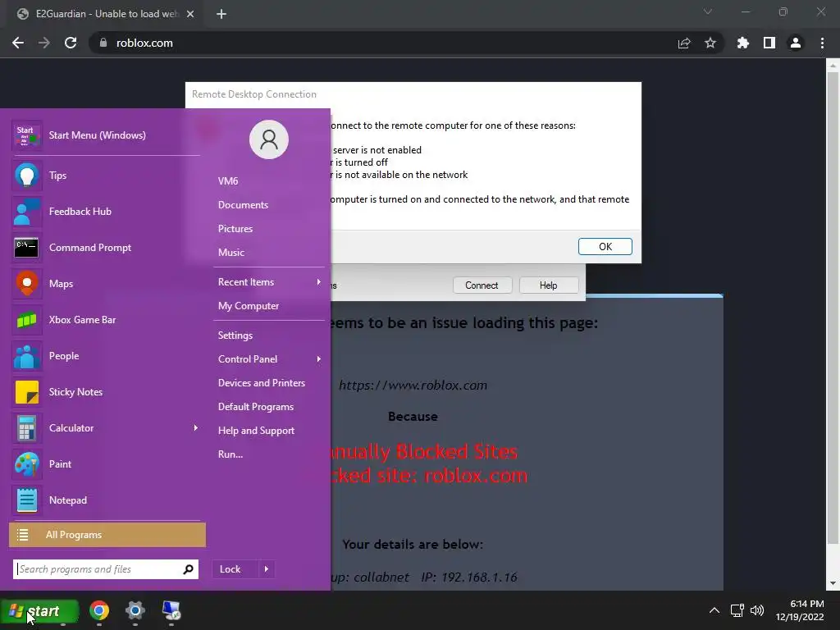Click Chrome icon on taskbar
This screenshot has height=630, width=840.
[x=99, y=610]
